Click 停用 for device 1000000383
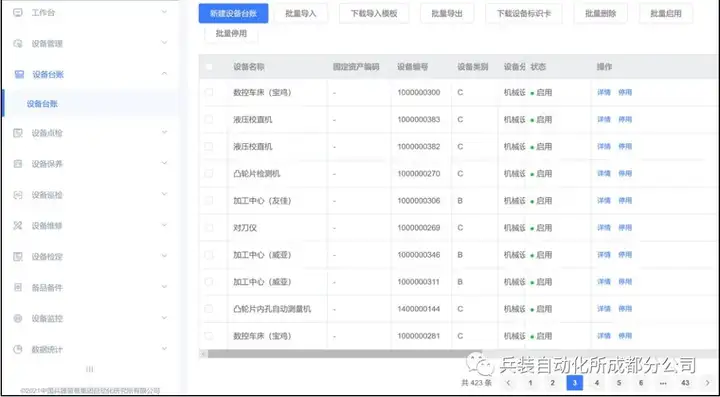This screenshot has width=720, height=397. tap(625, 119)
